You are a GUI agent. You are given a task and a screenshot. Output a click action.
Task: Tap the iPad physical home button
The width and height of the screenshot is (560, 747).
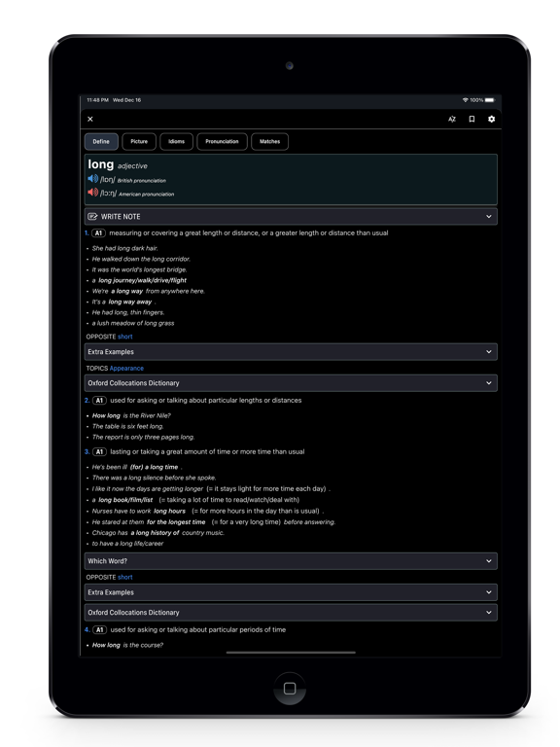pyautogui.click(x=290, y=689)
